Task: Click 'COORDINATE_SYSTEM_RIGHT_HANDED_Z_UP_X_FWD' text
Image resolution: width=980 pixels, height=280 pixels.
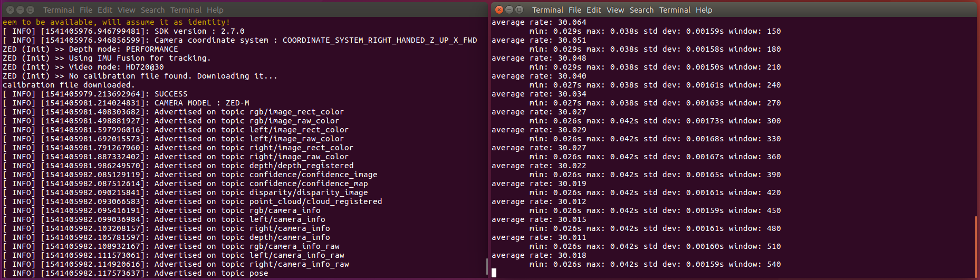Action: tap(380, 40)
